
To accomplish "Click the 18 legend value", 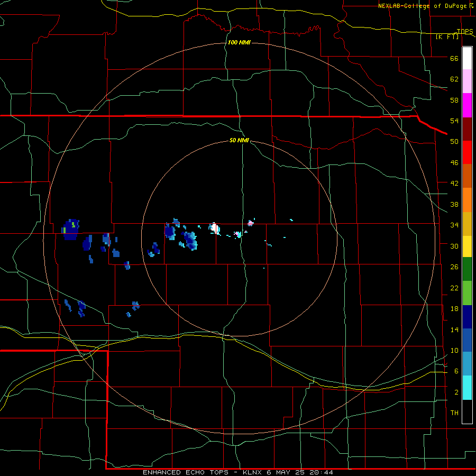I will (454, 309).
